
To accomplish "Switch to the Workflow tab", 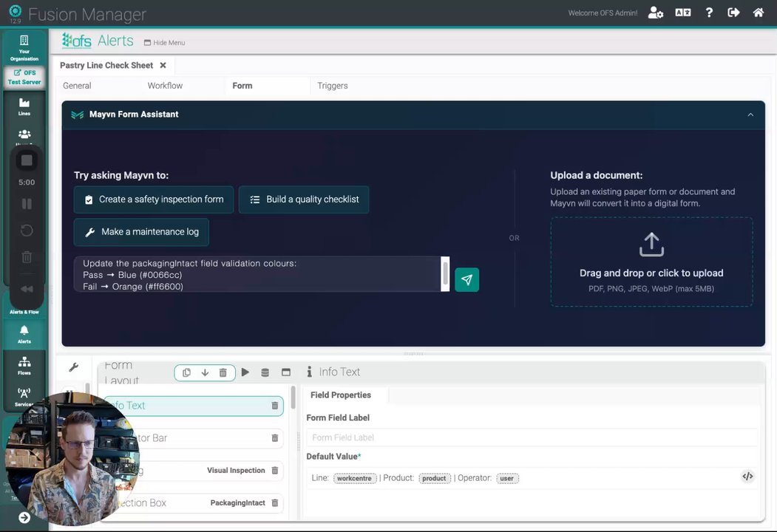I will [x=165, y=86].
